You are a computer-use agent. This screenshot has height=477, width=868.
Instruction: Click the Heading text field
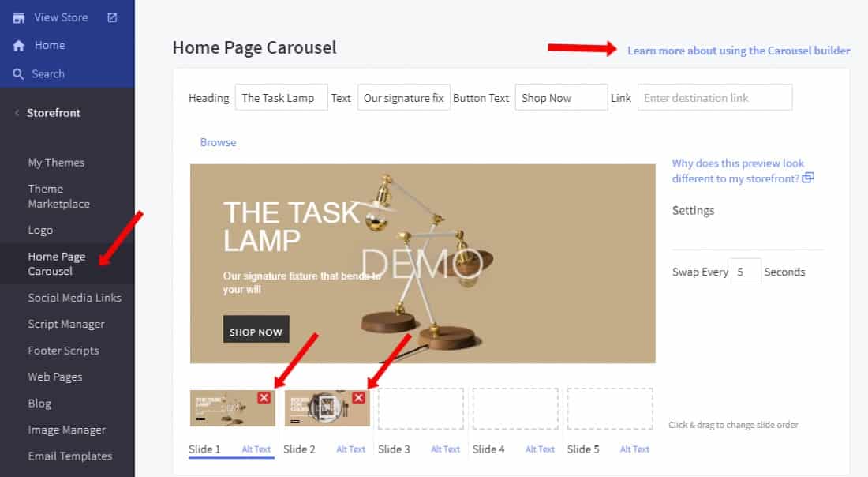(x=281, y=96)
